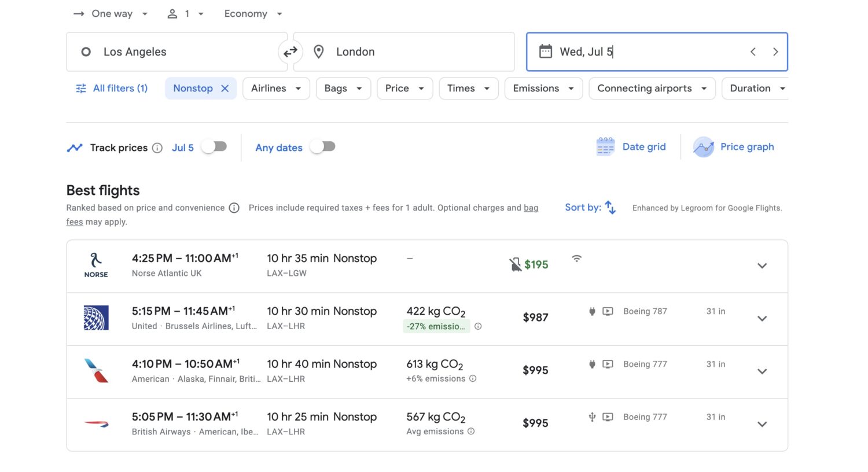Enable Any dates price tracking
This screenshot has height=472, width=868.
click(323, 147)
